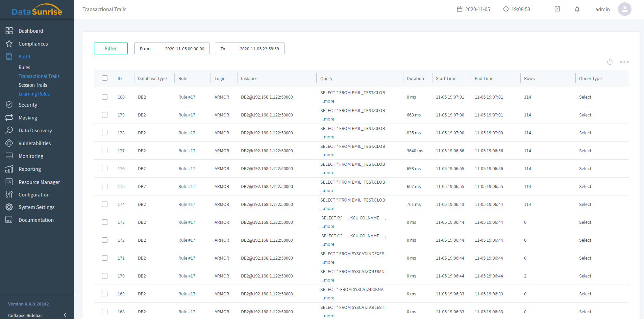Open the three-dots more options menu

coord(624,62)
